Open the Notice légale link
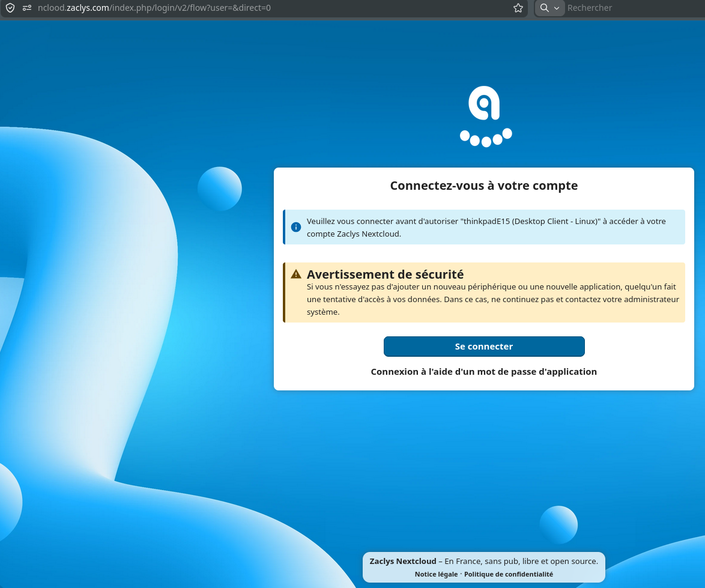Viewport: 705px width, 588px height. (x=436, y=574)
